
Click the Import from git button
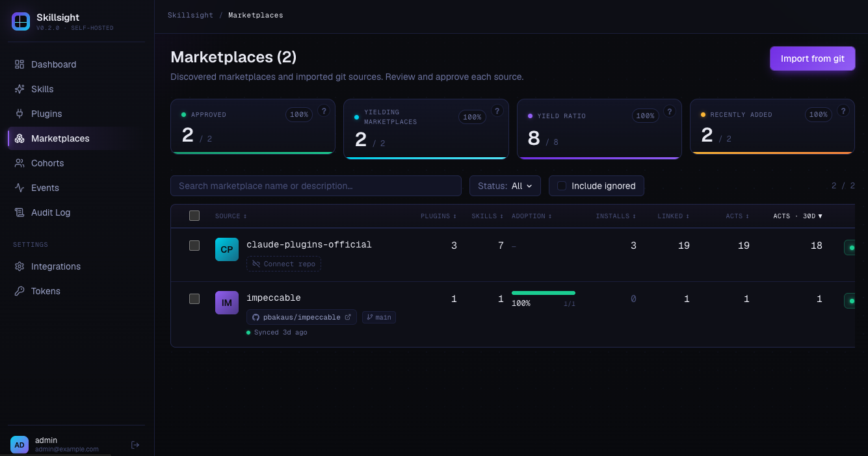812,58
